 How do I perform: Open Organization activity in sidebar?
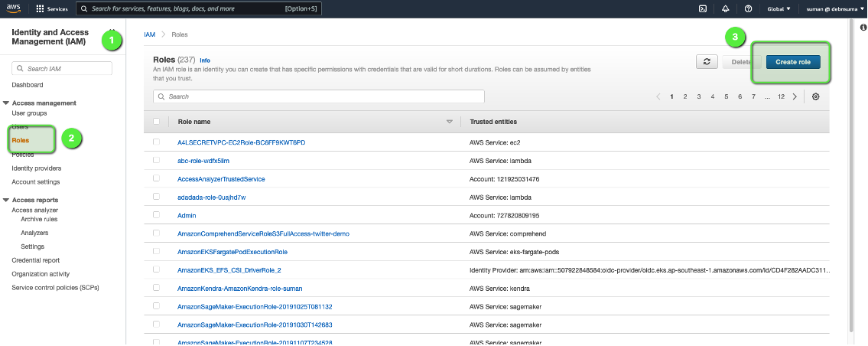[41, 274]
